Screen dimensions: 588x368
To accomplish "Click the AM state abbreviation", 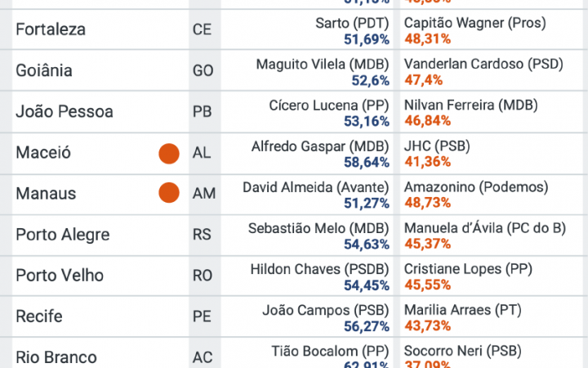I will (203, 194).
